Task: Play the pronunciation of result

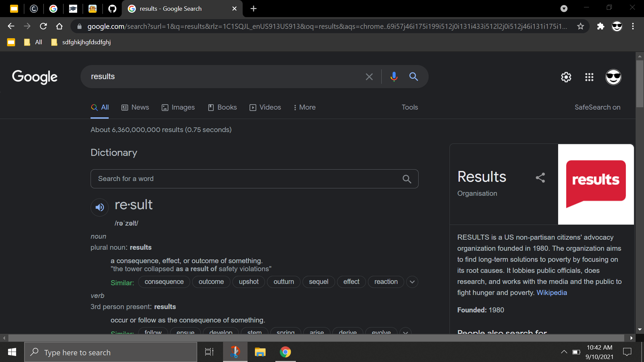Action: click(x=100, y=207)
